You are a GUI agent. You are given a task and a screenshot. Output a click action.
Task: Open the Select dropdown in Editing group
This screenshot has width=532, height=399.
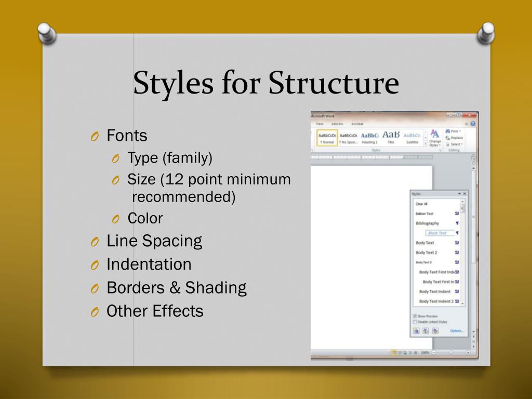click(455, 144)
